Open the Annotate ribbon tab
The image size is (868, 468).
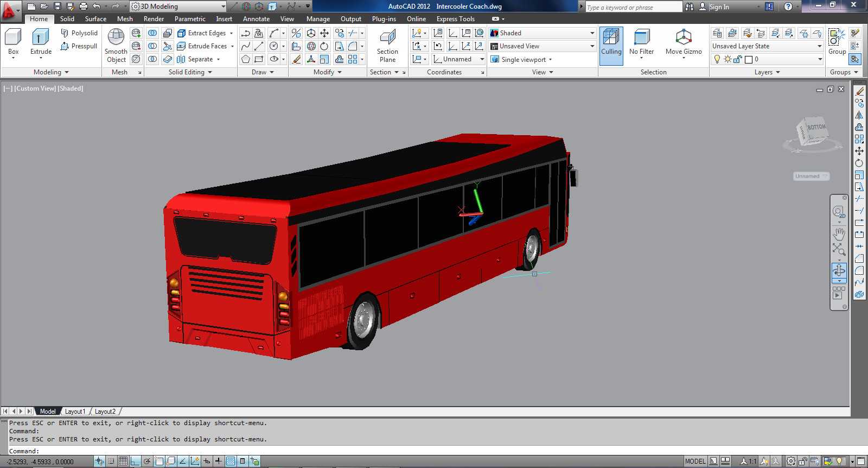(x=256, y=19)
